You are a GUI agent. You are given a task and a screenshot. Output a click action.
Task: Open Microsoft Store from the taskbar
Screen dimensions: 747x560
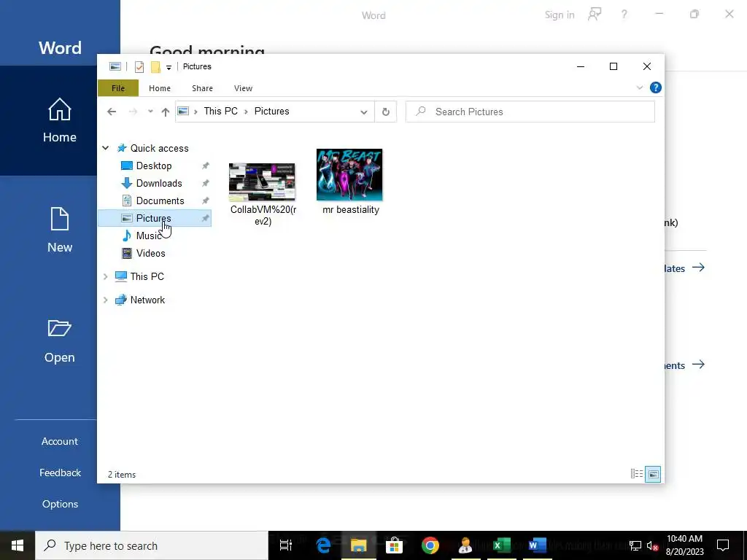coord(395,545)
